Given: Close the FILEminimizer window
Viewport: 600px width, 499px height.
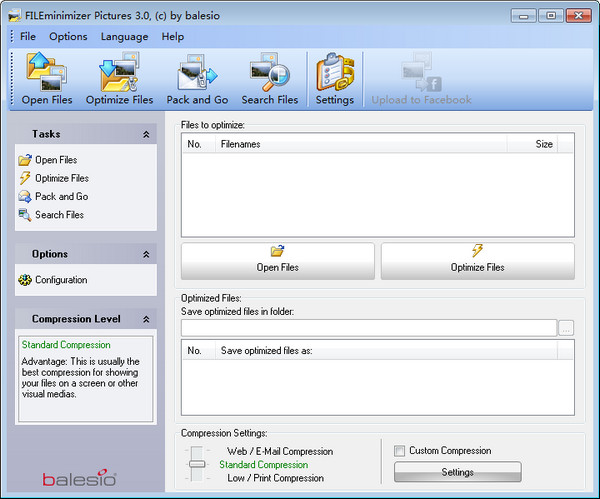Looking at the screenshot, I should coord(579,16).
